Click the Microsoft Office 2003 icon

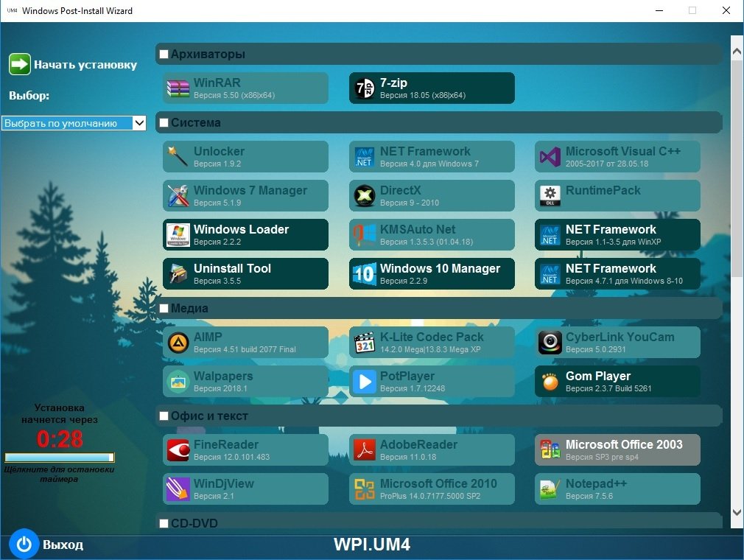[550, 450]
